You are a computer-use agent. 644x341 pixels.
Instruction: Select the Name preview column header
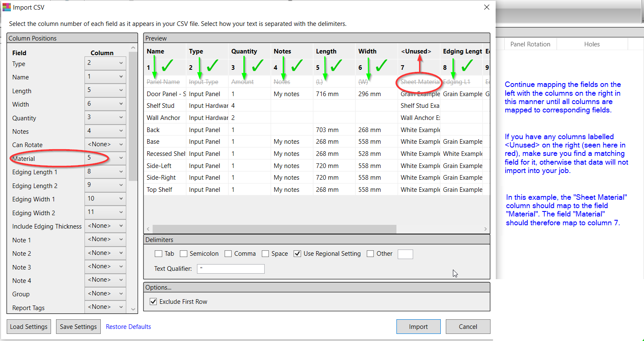(156, 51)
